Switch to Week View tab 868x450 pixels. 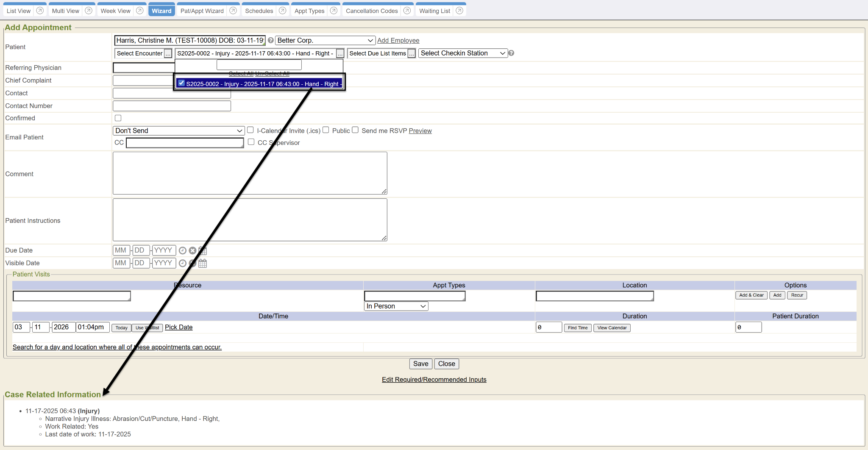pyautogui.click(x=115, y=11)
